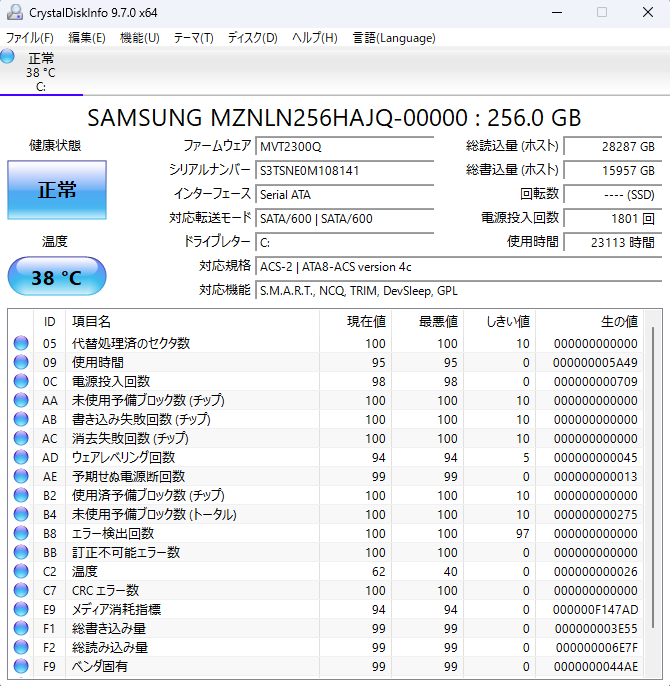Click status orb for row AA 未使用予備ブロック数
The image size is (670, 686).
click(21, 400)
